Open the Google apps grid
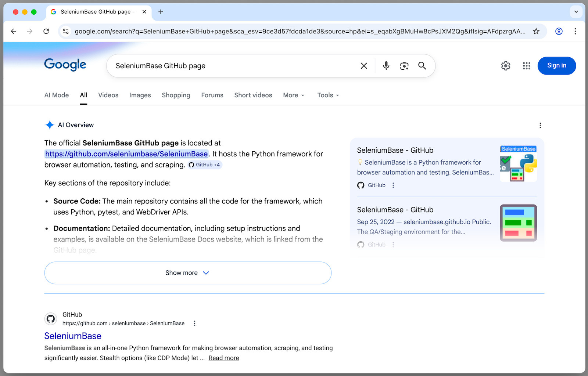 (x=526, y=66)
